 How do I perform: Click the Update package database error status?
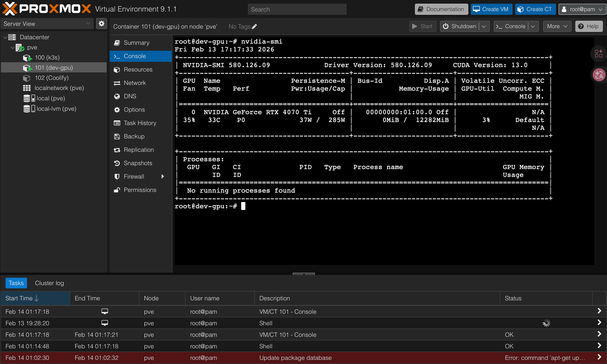545,358
